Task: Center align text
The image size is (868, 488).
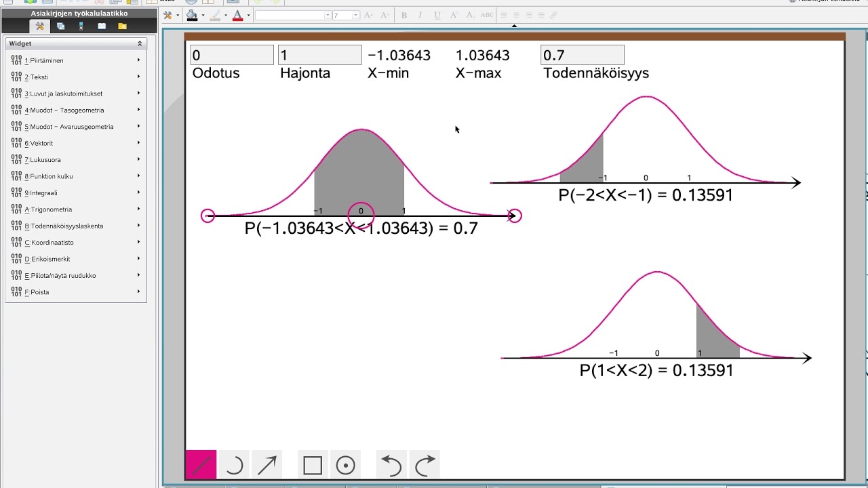Action: point(517,15)
